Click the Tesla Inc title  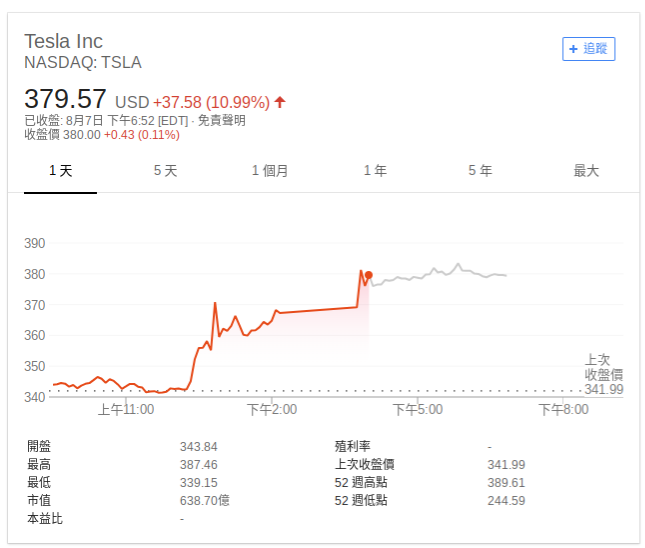click(x=63, y=41)
